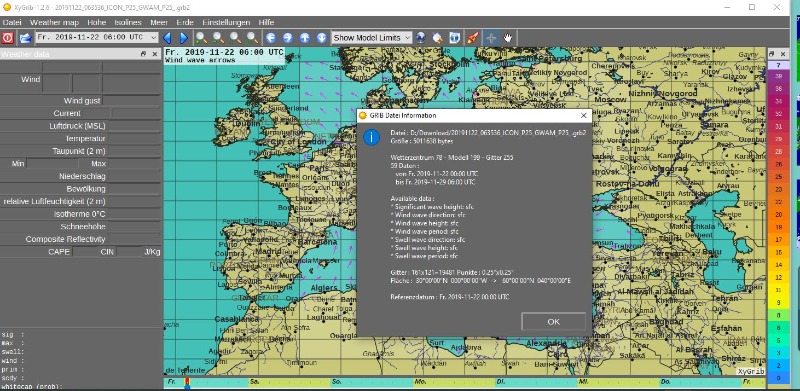Float the color scale panel

point(771,54)
